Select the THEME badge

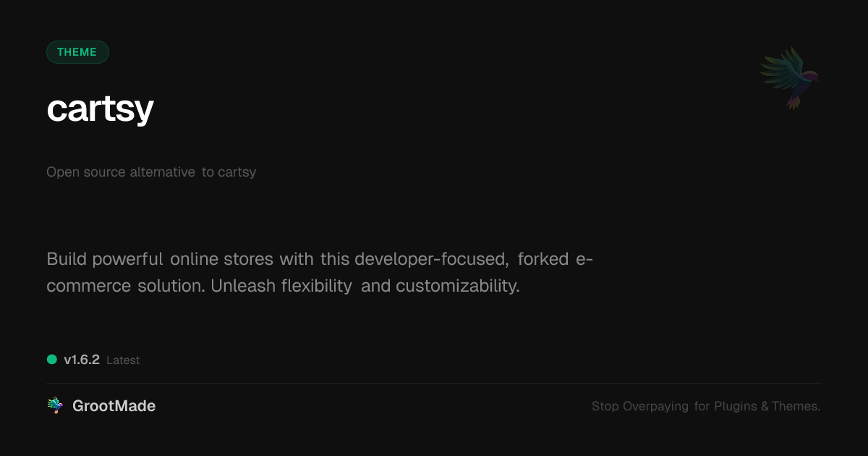77,52
